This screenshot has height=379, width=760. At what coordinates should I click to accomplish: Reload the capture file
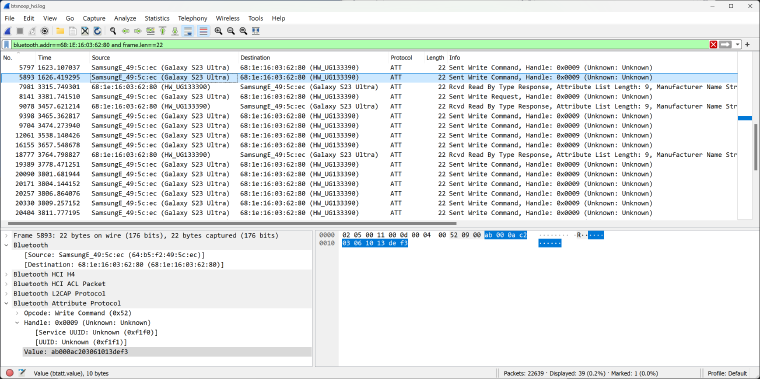tap(97, 31)
